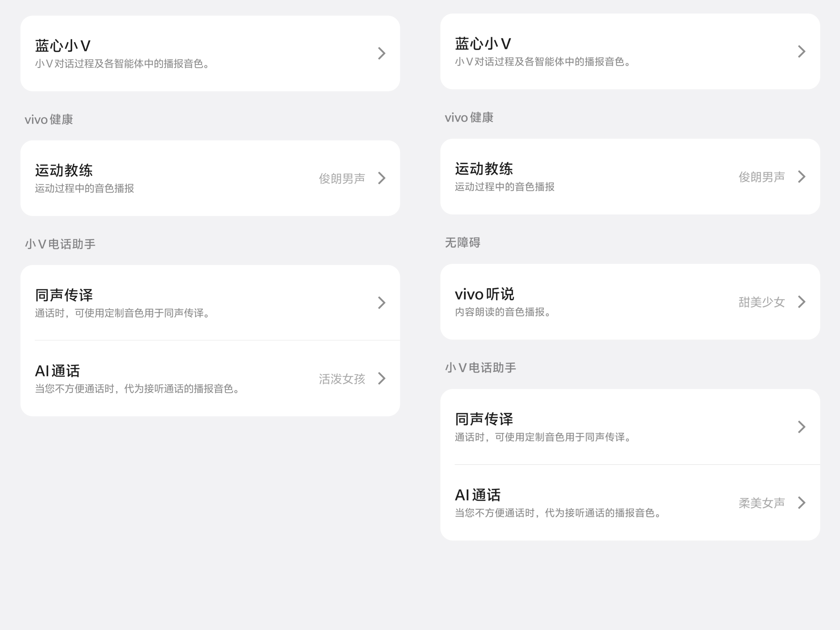The height and width of the screenshot is (630, 840).
Task: Select AI通话 title in right panel
Action: click(478, 495)
